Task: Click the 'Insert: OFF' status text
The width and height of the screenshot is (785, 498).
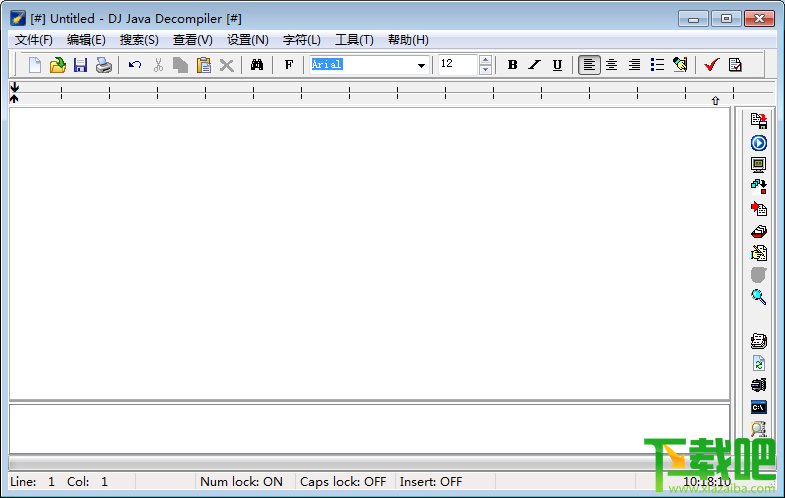Action: coord(431,481)
